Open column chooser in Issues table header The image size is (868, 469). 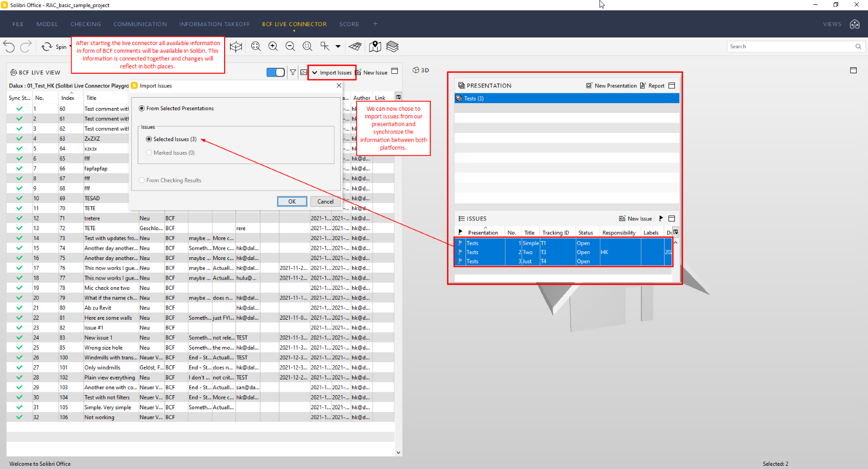pos(675,232)
